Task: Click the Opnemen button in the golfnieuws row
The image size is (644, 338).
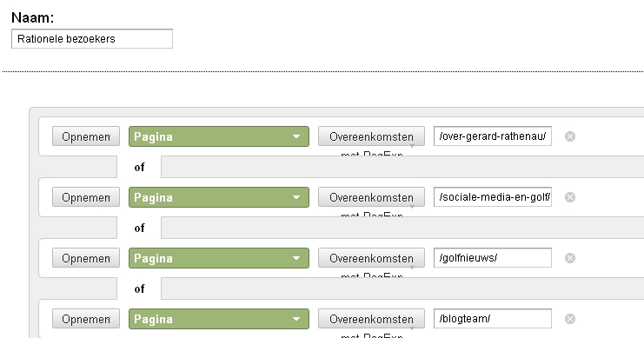Action: pyautogui.click(x=86, y=258)
